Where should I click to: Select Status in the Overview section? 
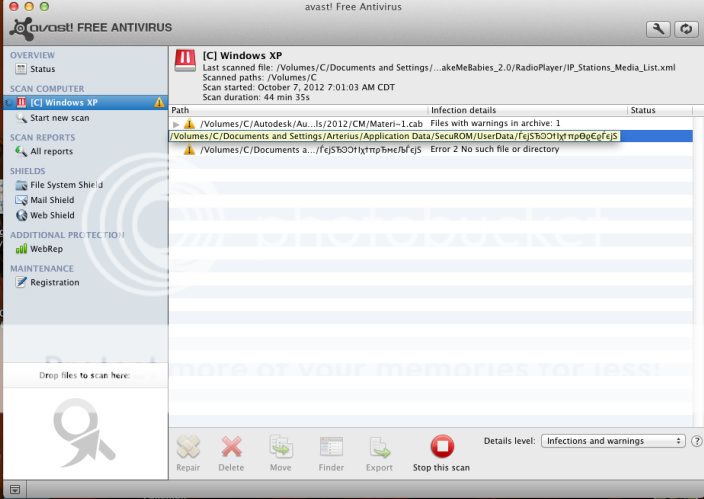click(42, 69)
